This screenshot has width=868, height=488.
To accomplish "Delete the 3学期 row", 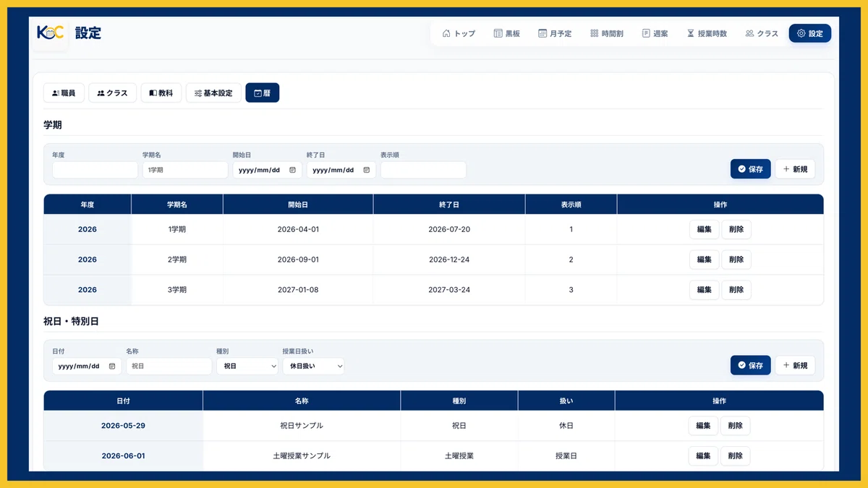I will (x=736, y=290).
